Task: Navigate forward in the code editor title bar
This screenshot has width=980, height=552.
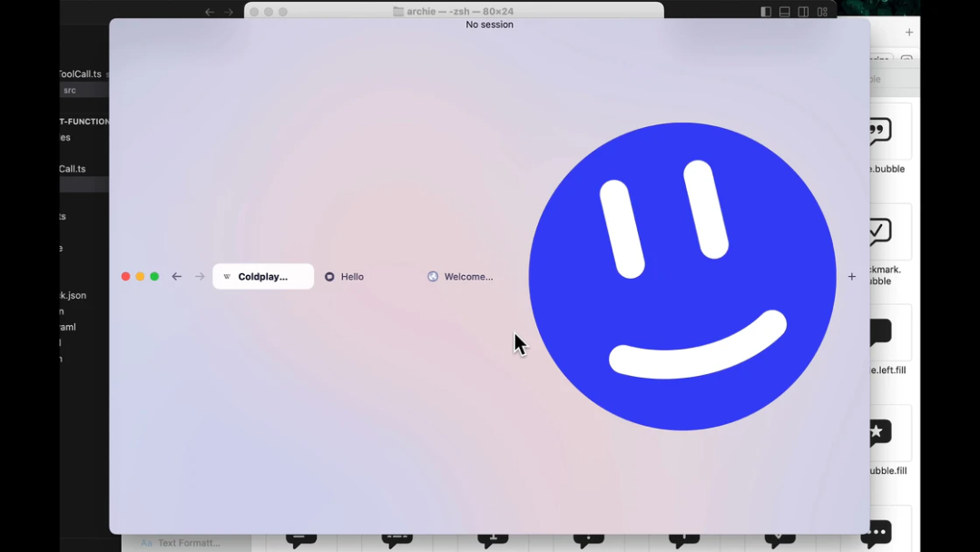Action: (229, 12)
